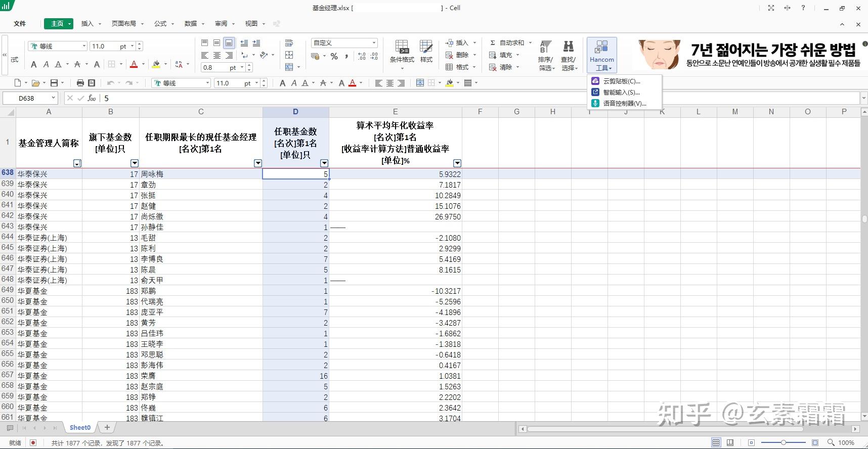868x449 pixels.
Task: Expand the Hancom 工具 dropdown button
Action: click(x=602, y=55)
